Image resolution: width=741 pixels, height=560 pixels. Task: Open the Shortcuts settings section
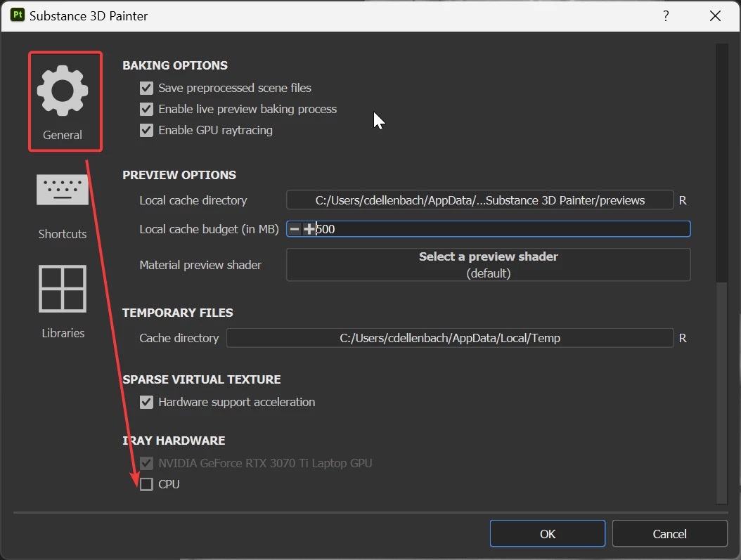tap(63, 207)
